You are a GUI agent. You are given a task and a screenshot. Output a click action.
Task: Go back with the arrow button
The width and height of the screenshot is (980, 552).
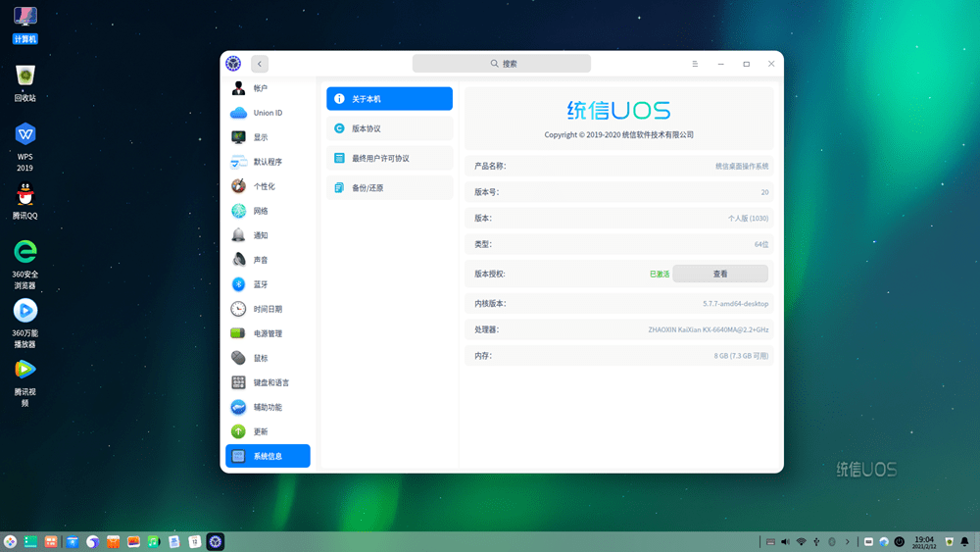tap(260, 64)
